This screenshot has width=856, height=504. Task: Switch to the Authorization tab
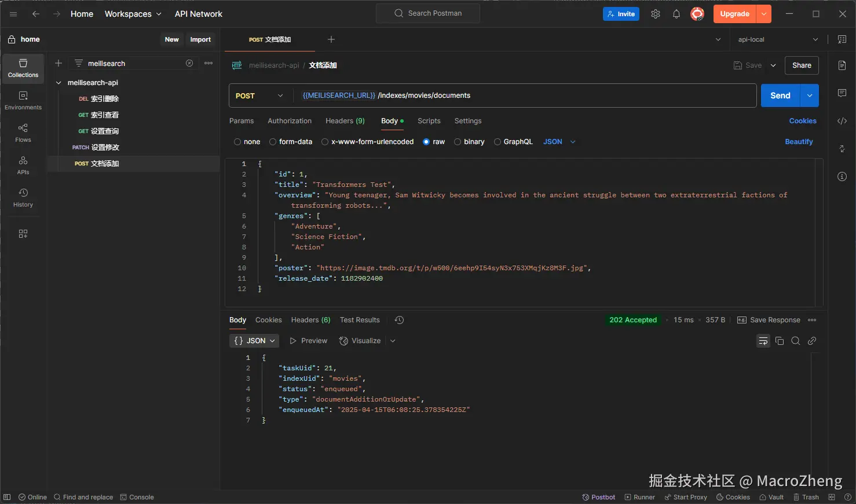tap(290, 121)
